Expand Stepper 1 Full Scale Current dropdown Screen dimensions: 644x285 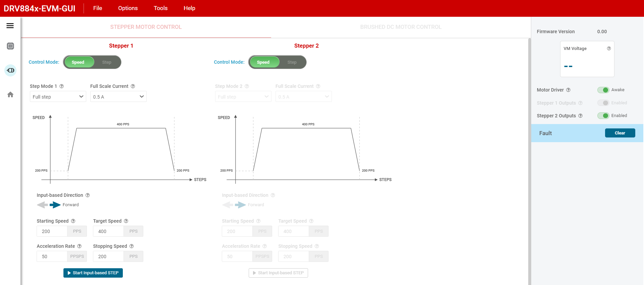click(118, 97)
